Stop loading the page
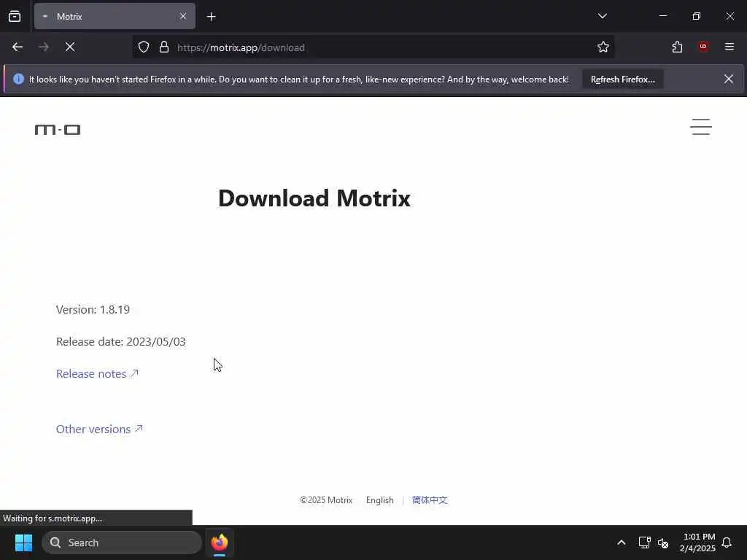747x560 pixels. 70,47
